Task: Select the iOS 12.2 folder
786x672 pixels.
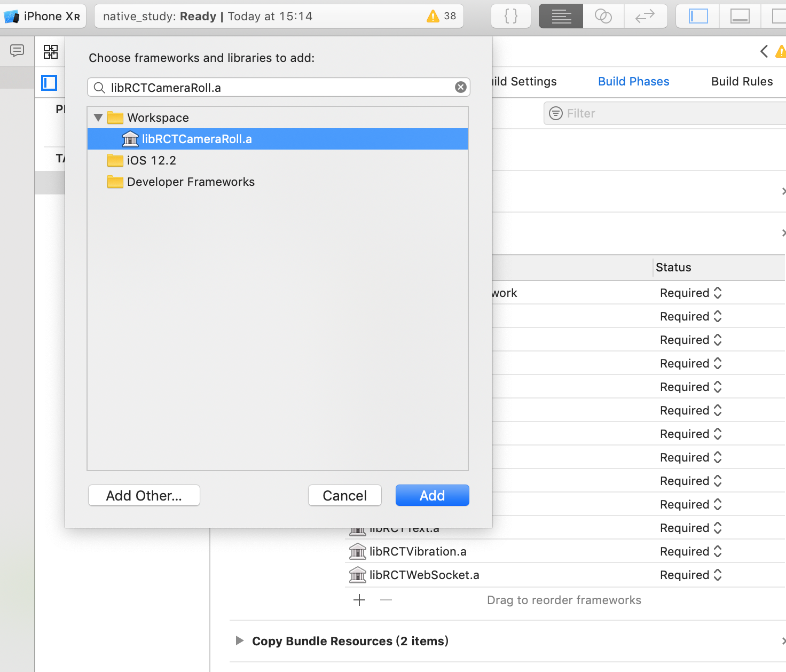Action: 278,160
